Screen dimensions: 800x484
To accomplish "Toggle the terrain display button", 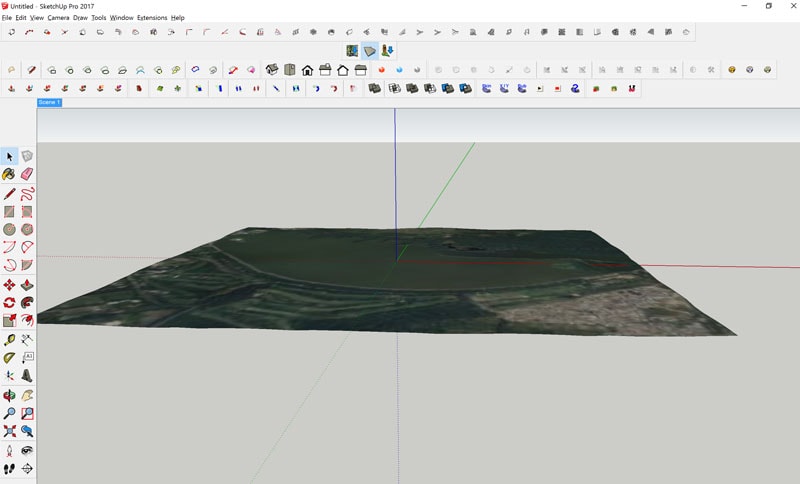I will pos(369,50).
